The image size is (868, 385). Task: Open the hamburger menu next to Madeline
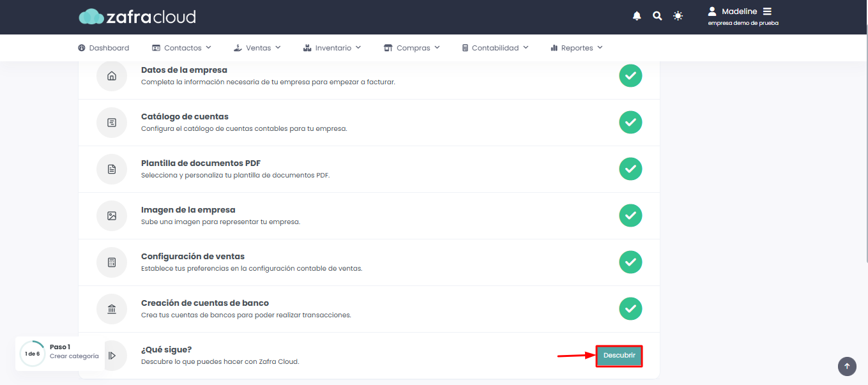[x=767, y=11]
